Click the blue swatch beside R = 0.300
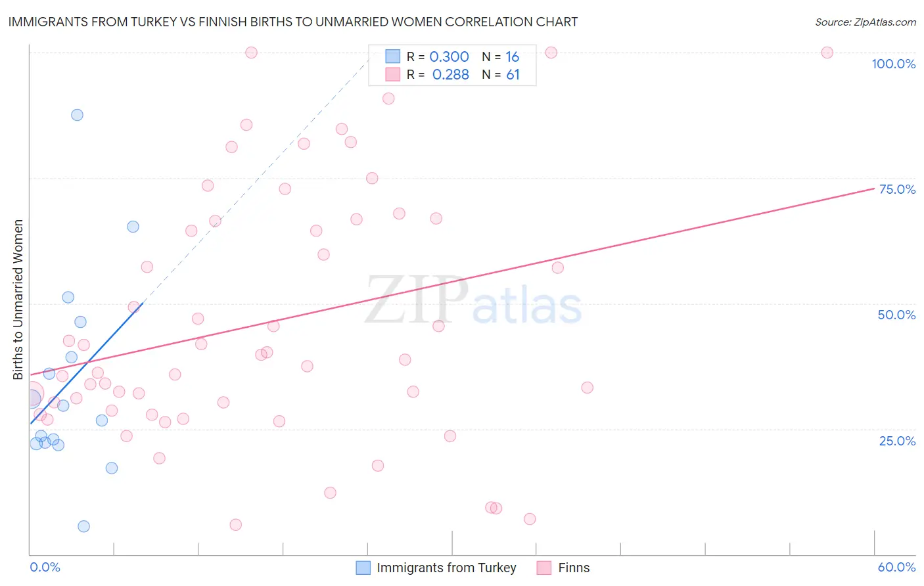 pyautogui.click(x=392, y=56)
